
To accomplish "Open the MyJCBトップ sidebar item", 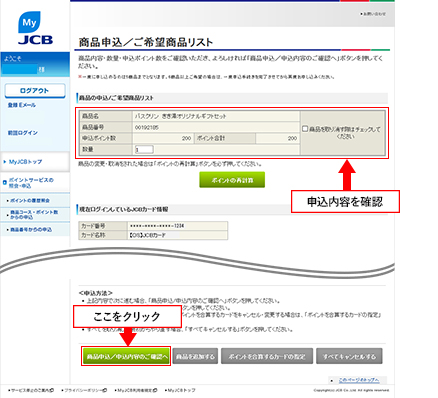I will pyautogui.click(x=25, y=162).
